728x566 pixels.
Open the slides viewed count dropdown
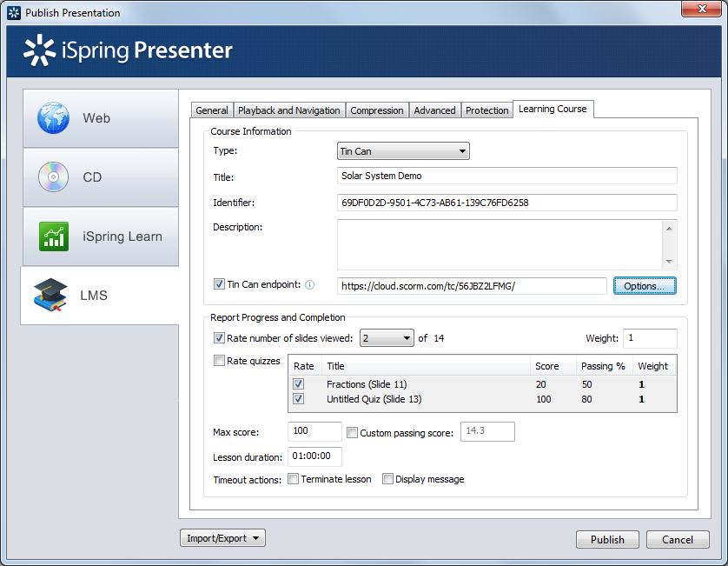pos(387,338)
